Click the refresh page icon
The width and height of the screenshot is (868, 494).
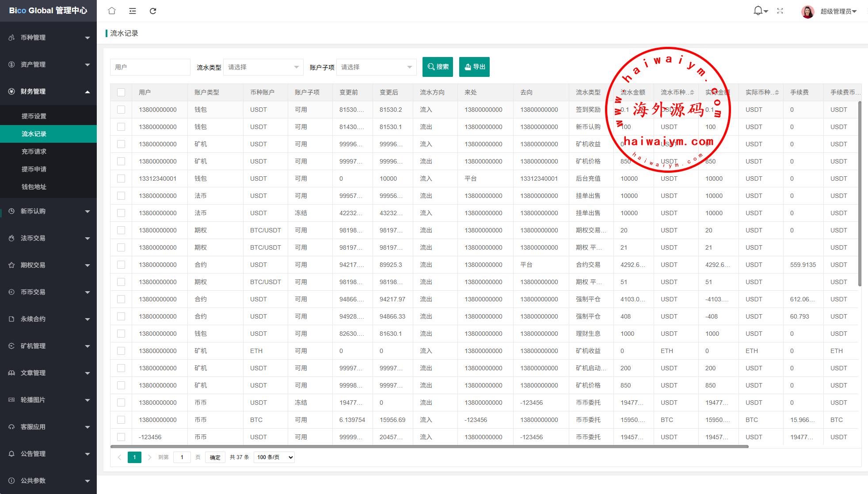pyautogui.click(x=153, y=11)
